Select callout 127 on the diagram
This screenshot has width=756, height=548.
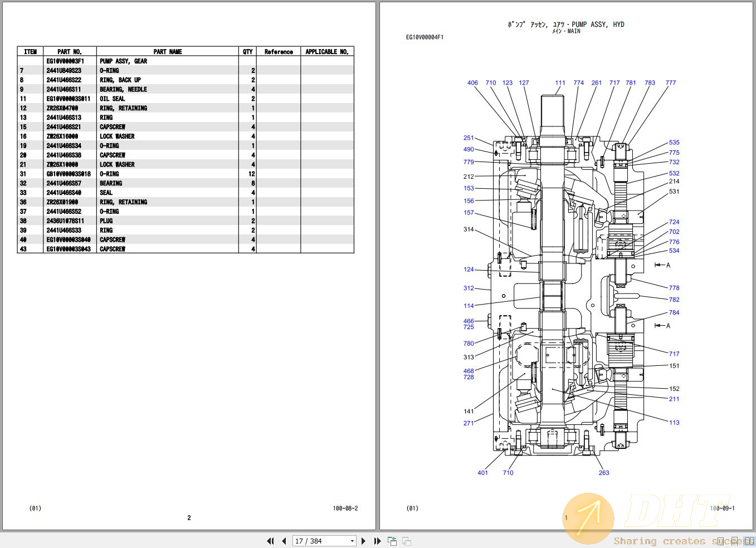(524, 82)
